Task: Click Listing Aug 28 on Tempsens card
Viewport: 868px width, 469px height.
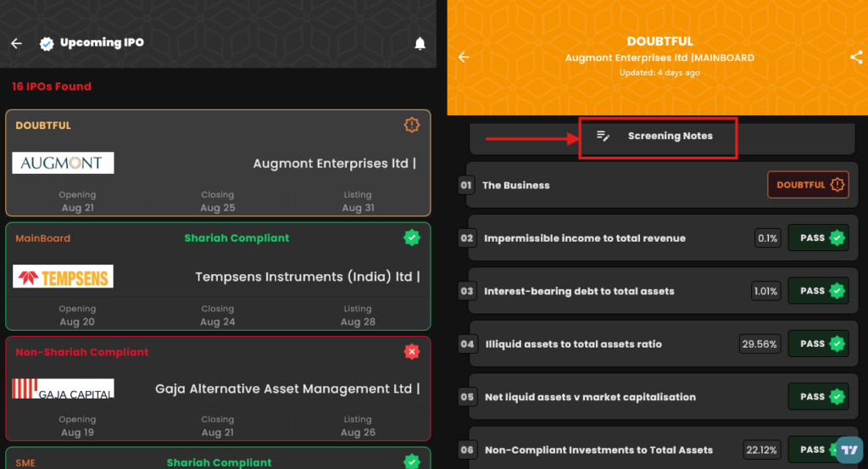Action: 358,315
